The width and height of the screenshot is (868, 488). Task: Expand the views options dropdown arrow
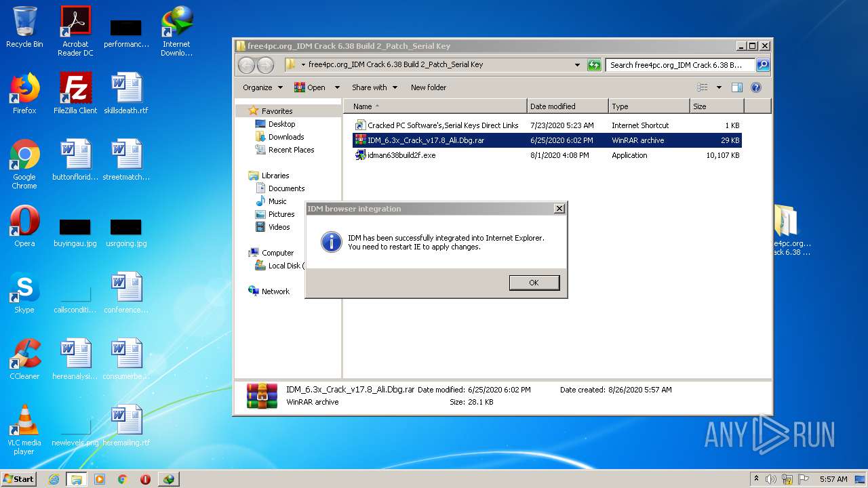click(719, 87)
